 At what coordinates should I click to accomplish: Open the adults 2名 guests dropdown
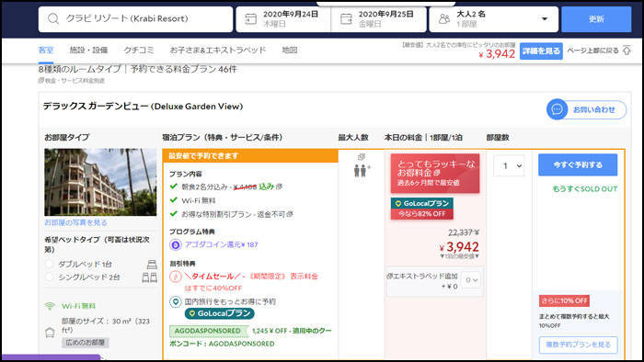pos(493,19)
